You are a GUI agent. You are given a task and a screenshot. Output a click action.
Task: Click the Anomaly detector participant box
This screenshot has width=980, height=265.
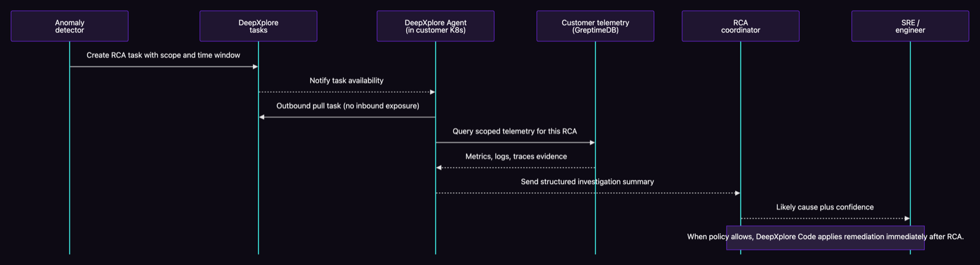pyautogui.click(x=70, y=26)
